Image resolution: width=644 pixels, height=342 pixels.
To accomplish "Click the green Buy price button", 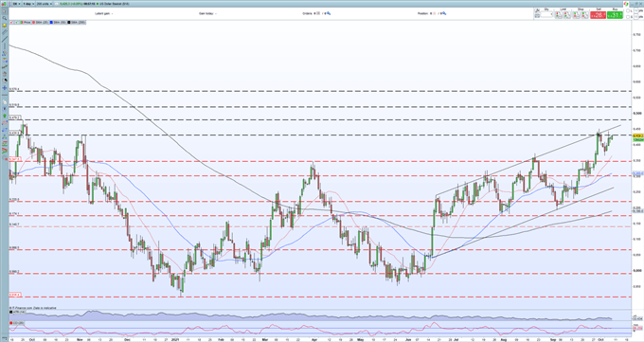I will [616, 15].
